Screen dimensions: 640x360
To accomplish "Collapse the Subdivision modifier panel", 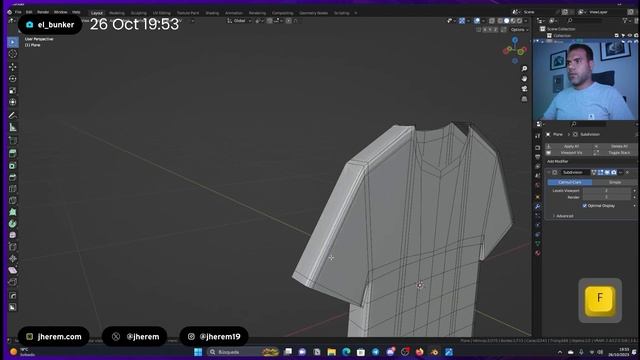I will [549, 172].
